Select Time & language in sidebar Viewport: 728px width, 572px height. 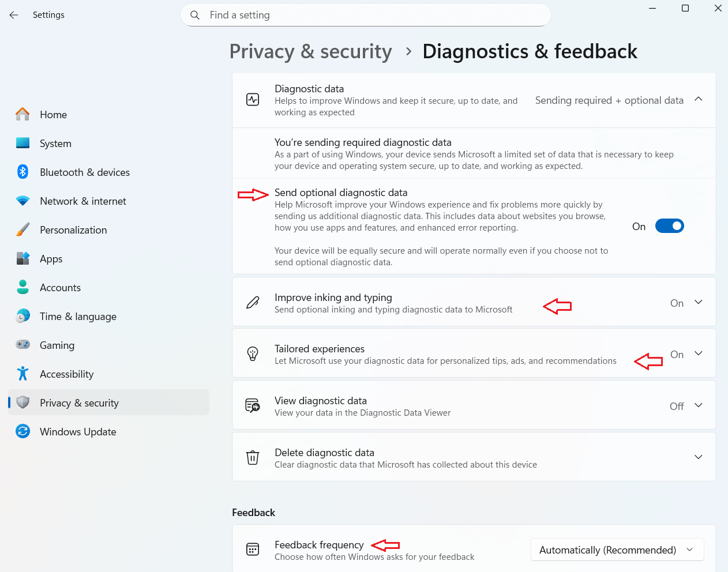click(78, 317)
